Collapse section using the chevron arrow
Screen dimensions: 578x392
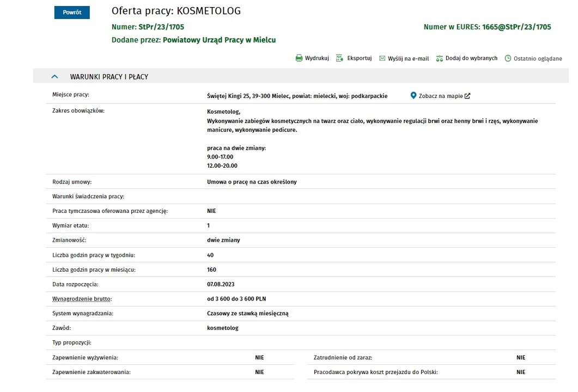click(x=54, y=77)
